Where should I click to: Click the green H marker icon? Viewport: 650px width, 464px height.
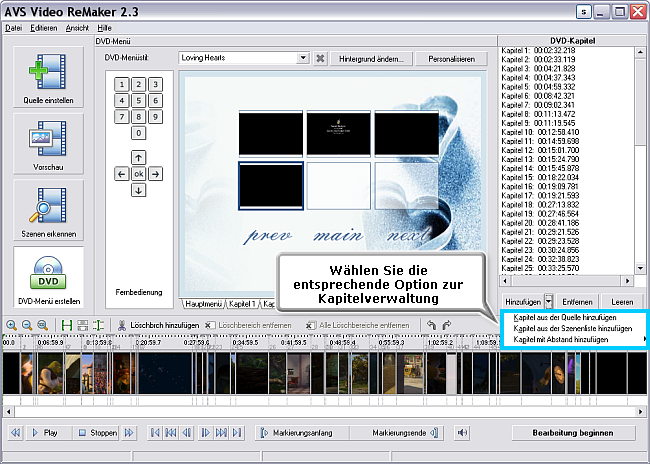pyautogui.click(x=66, y=325)
